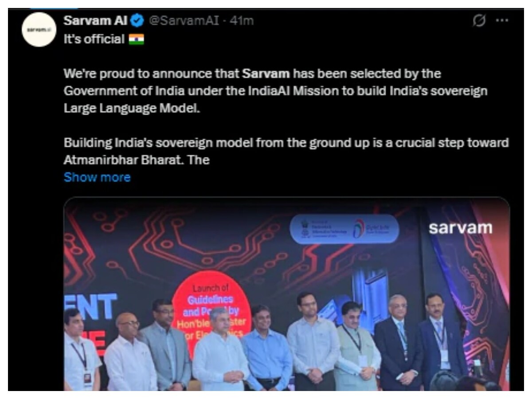Click the Grok slashed-circle icon on the post
The width and height of the screenshot is (532, 399).
pyautogui.click(x=479, y=20)
